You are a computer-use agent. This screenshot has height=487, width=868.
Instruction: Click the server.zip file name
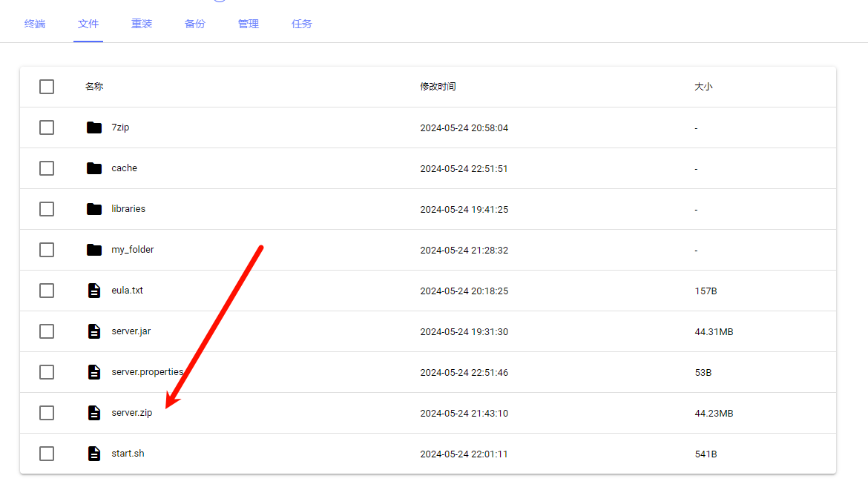coord(132,413)
